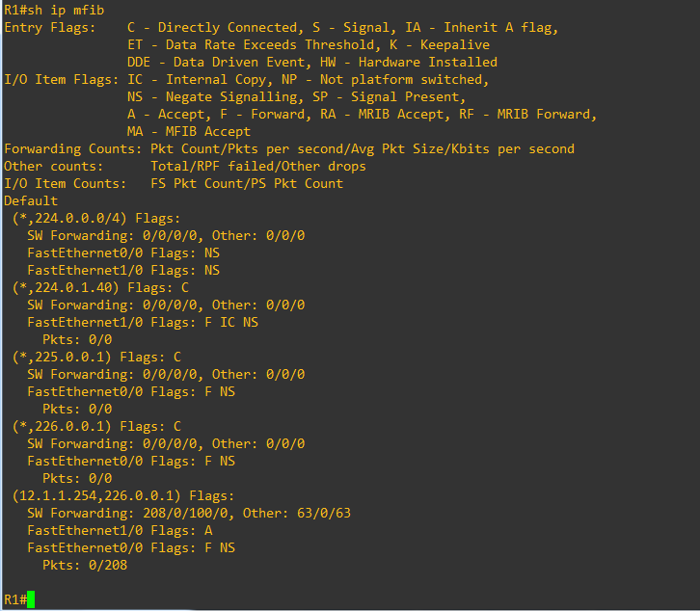Click 'FastEthernet1/0 Flags: A' line
The image size is (700, 611).
pyautogui.click(x=120, y=531)
